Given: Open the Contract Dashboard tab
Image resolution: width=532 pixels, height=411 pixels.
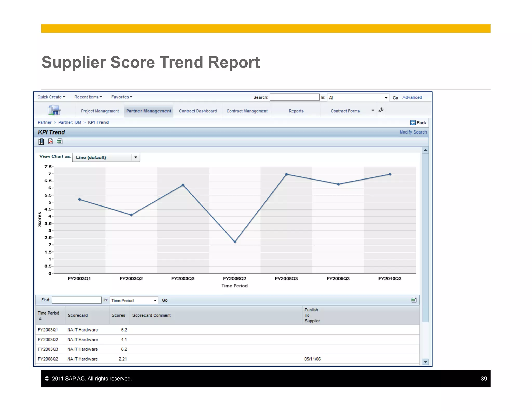Looking at the screenshot, I should pos(198,111).
